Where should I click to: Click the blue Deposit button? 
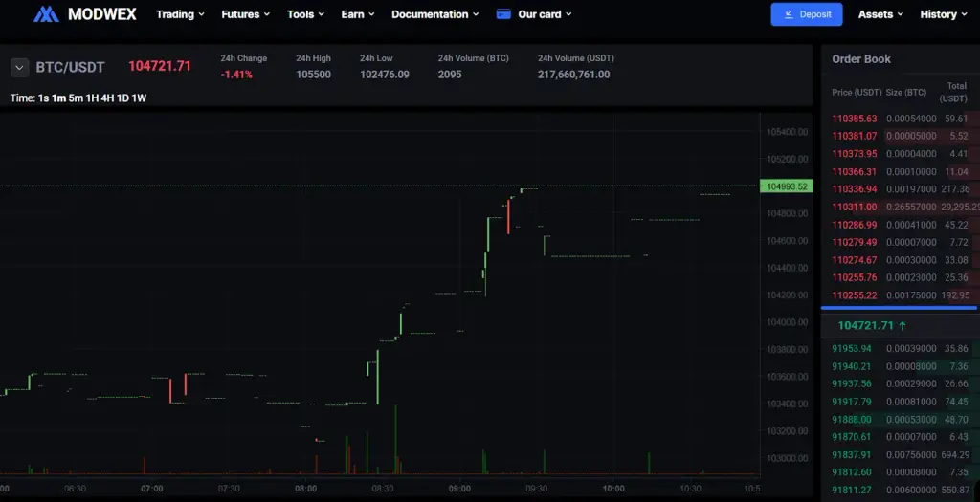pos(806,14)
